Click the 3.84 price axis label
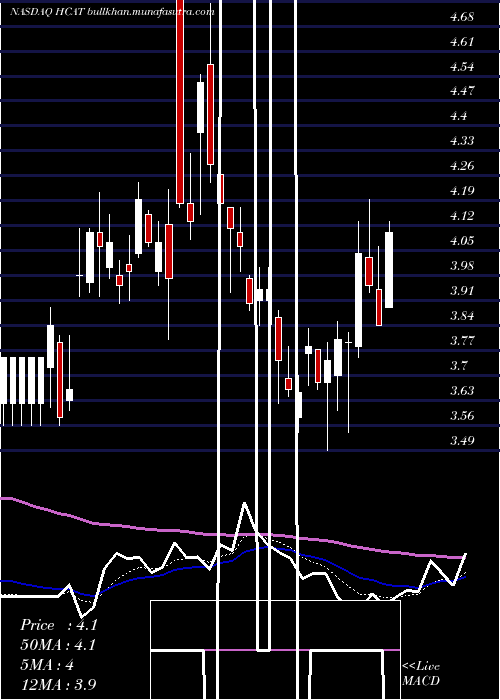The width and height of the screenshot is (500, 700). click(x=462, y=316)
